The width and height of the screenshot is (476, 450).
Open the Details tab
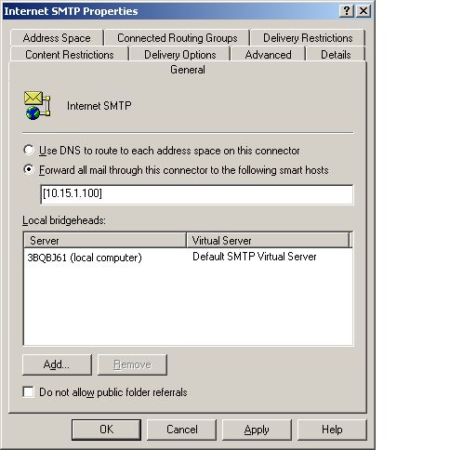(x=336, y=55)
